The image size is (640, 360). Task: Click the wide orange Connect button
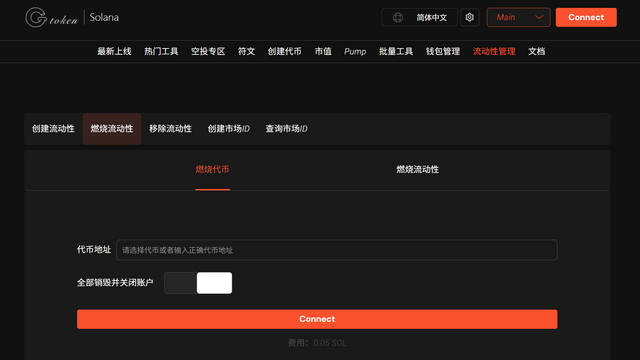click(x=317, y=319)
